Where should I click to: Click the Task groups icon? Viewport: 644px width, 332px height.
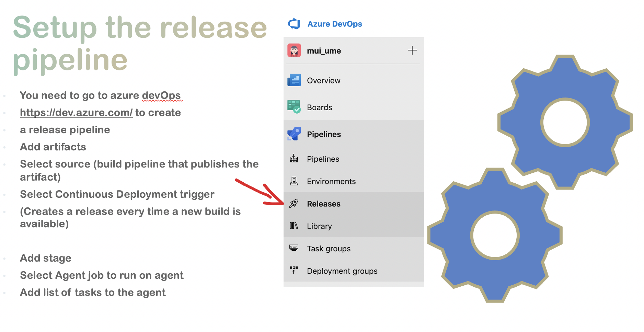point(294,248)
